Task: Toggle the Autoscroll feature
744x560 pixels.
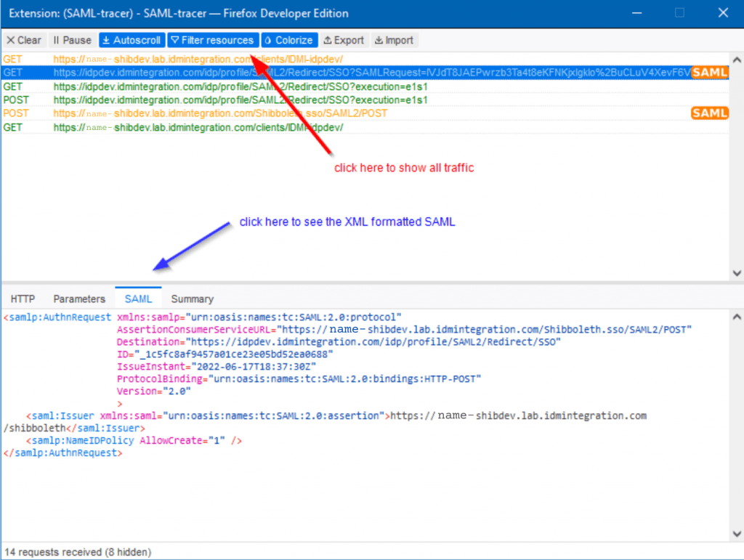Action: 131,40
